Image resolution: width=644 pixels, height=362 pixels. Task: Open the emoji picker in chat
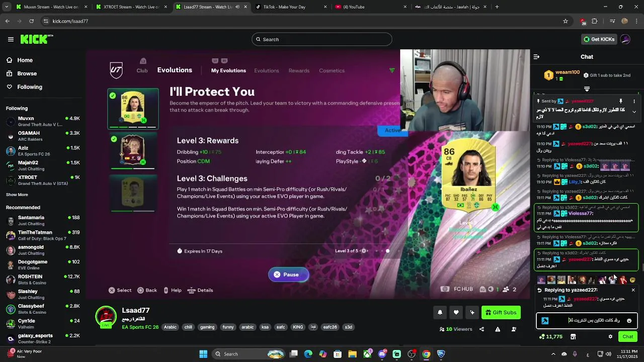point(629,321)
